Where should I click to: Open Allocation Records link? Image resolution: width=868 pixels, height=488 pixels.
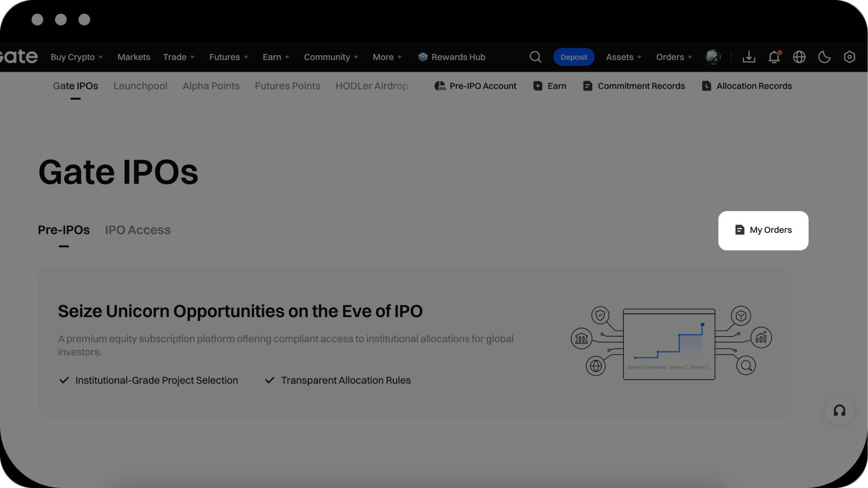(747, 86)
